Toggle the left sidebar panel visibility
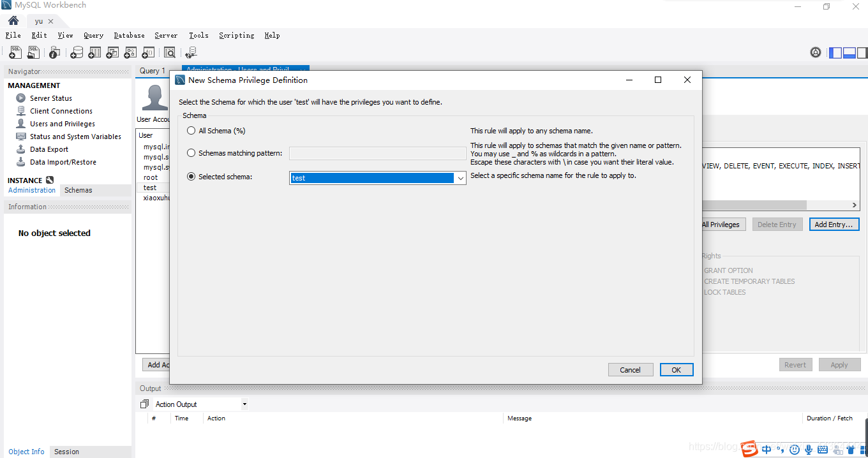Screen dimensions: 868x458 tap(835, 53)
